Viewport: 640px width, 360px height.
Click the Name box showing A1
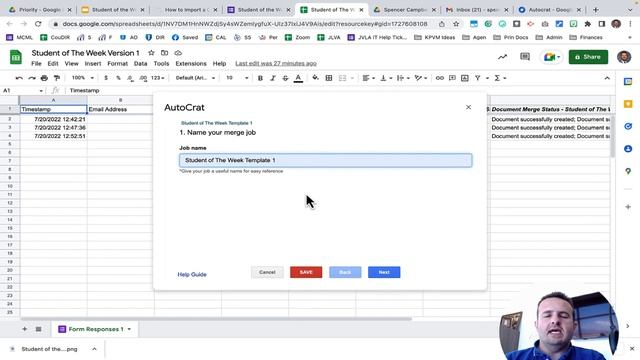tap(22, 90)
